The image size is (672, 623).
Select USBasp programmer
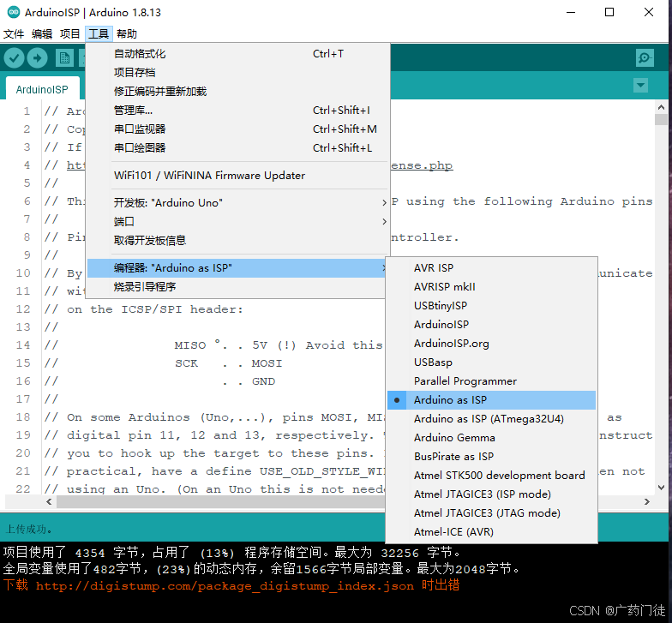click(x=492, y=362)
